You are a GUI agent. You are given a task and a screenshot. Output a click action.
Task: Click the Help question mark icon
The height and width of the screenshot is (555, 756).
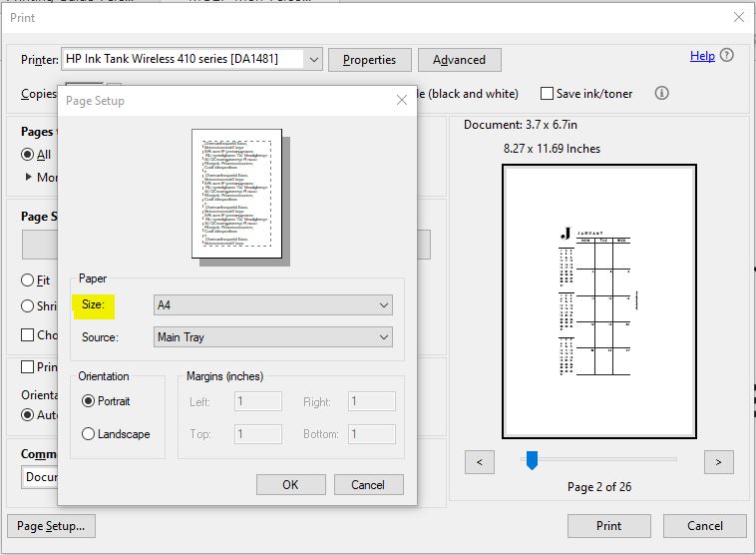(727, 56)
